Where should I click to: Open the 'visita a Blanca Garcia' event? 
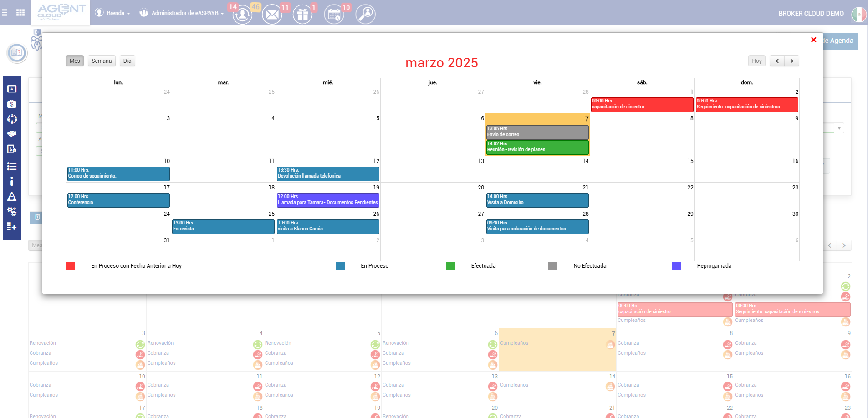(328, 226)
